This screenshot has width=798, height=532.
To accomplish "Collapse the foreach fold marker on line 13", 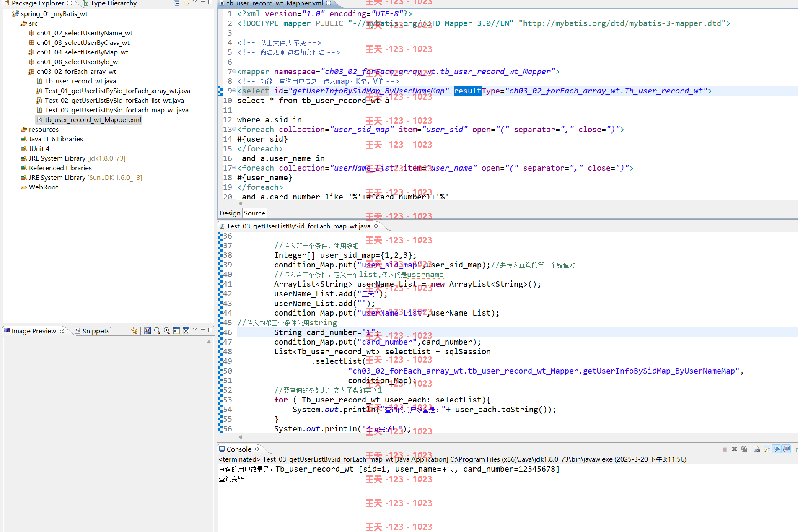I will coord(234,129).
